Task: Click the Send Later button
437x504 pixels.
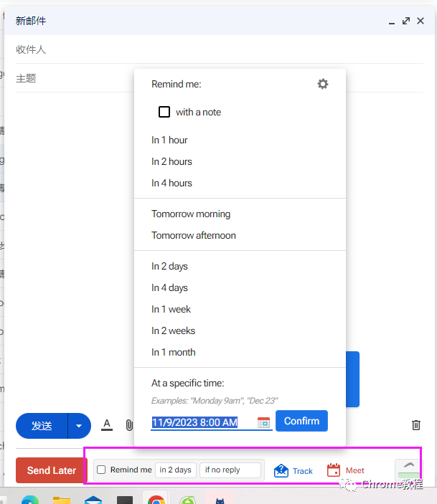Action: 52,470
